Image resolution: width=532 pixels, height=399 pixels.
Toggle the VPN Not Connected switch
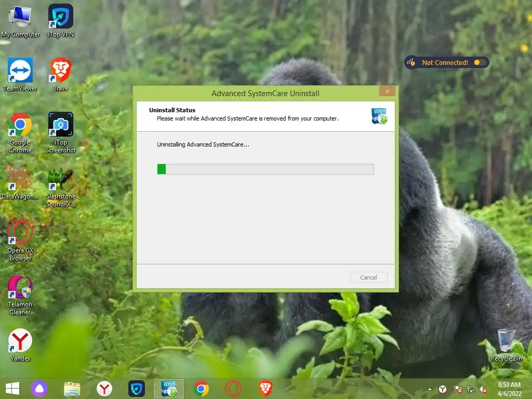pos(480,62)
